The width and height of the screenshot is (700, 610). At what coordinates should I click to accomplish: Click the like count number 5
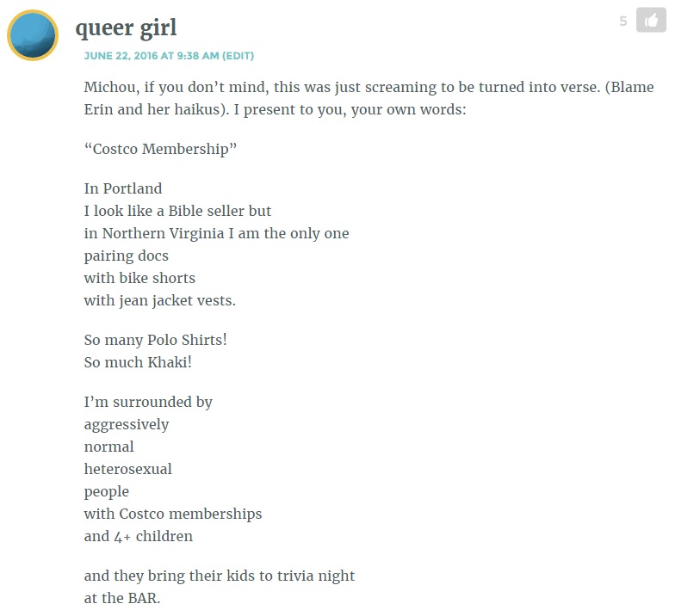[x=623, y=21]
